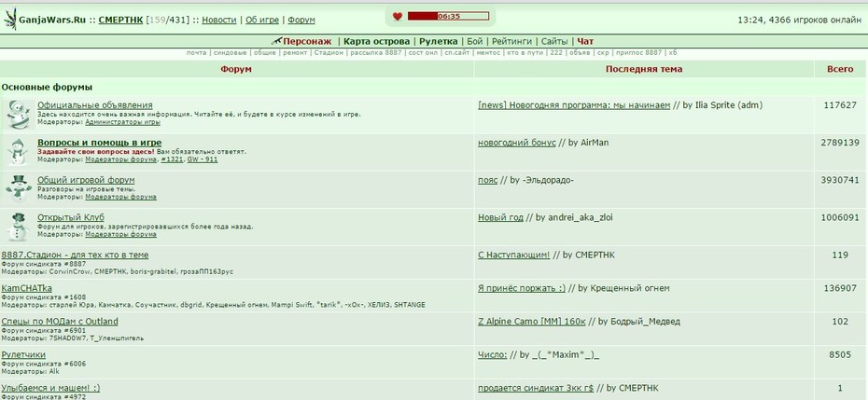The image size is (868, 400).
Task: Open the topic новогодний бонус
Action: pyautogui.click(x=517, y=143)
